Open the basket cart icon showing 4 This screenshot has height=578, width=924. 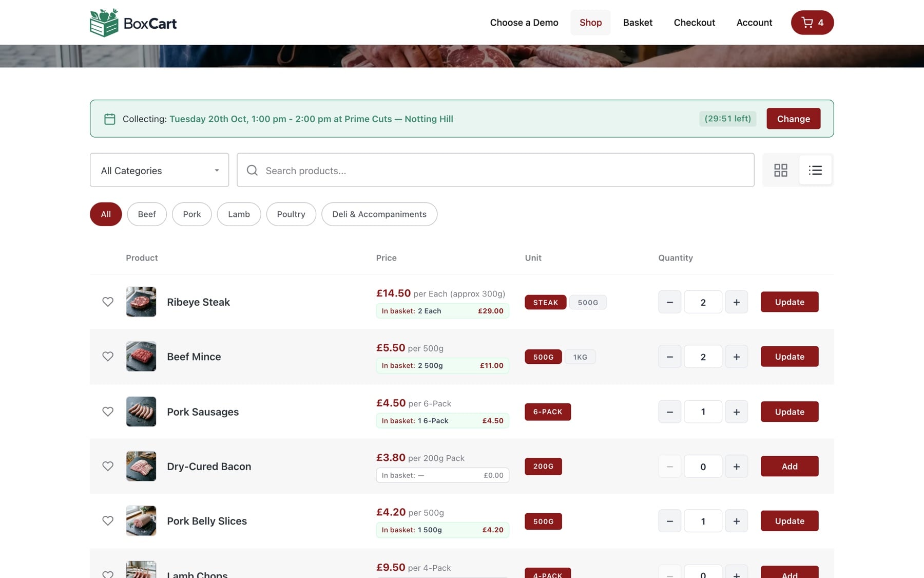coord(812,23)
